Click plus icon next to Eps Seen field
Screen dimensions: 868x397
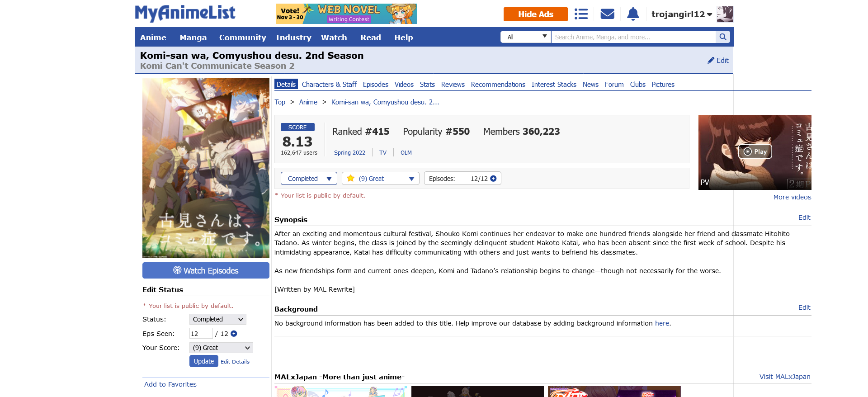click(x=234, y=334)
